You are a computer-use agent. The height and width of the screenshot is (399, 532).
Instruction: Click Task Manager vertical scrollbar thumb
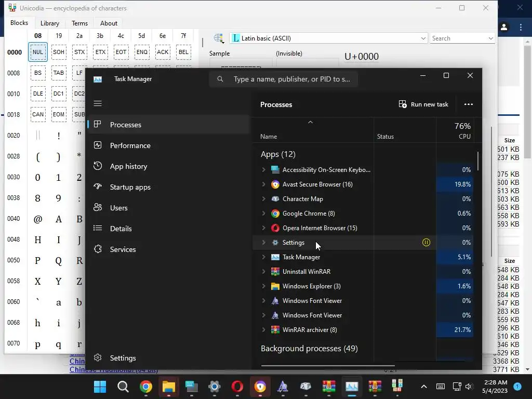pyautogui.click(x=478, y=161)
